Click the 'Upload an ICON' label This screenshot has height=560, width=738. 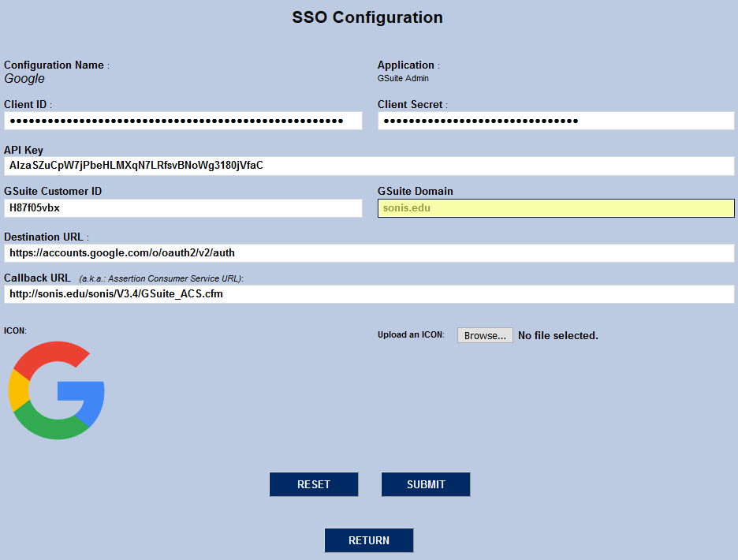[411, 335]
